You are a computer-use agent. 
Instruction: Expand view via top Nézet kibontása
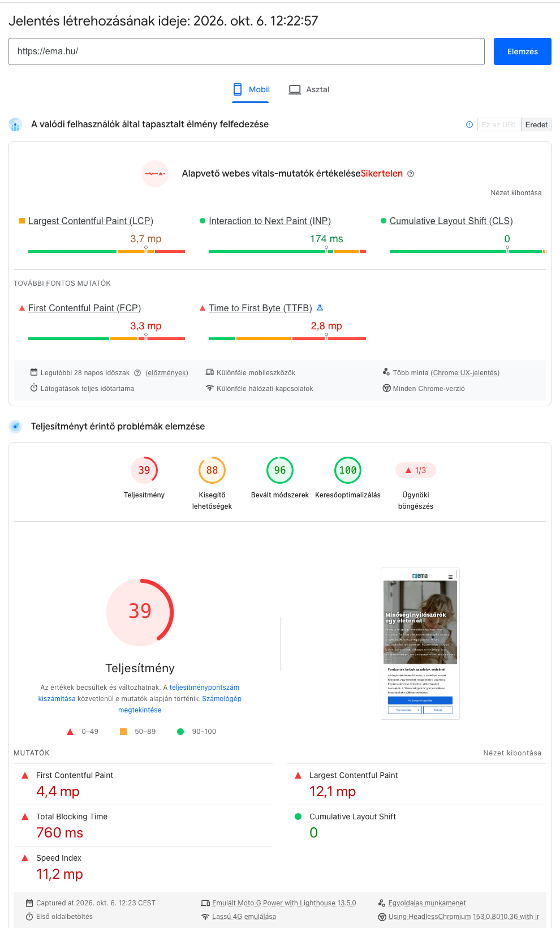[516, 193]
